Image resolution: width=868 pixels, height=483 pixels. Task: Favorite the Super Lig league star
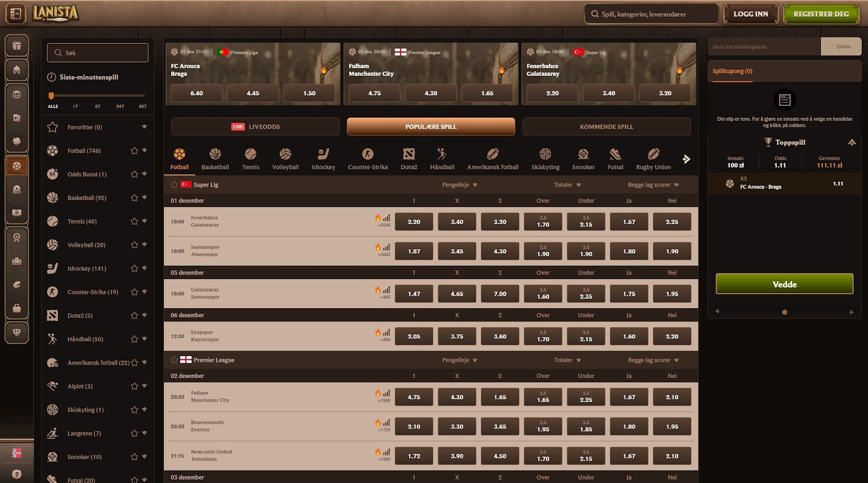pos(174,185)
